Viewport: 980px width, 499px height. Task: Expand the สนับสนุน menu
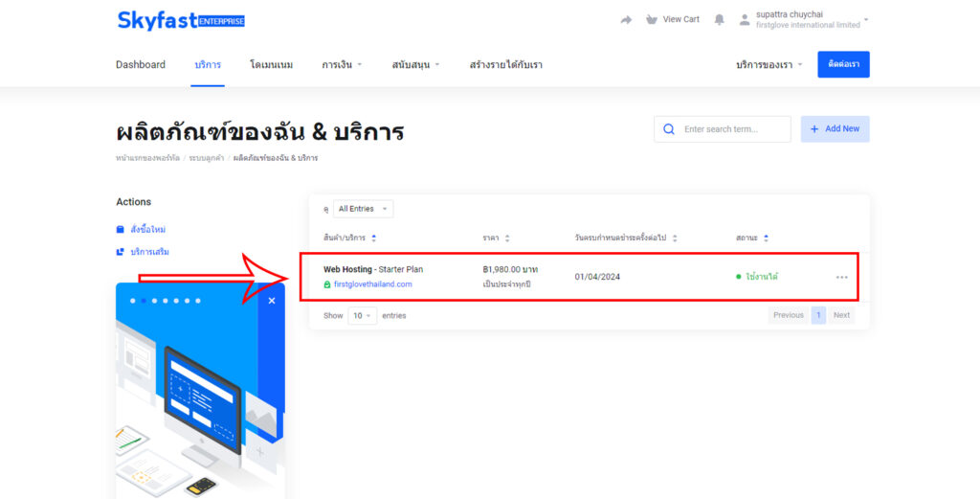(416, 64)
